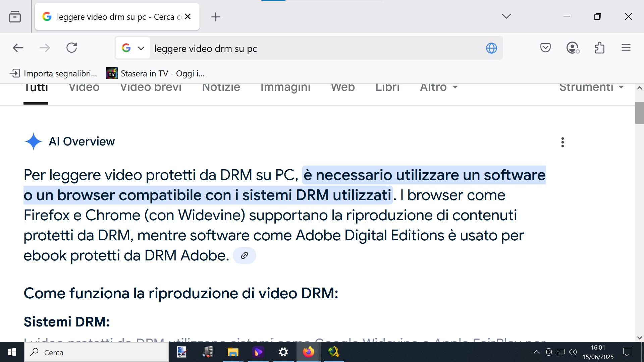The height and width of the screenshot is (362, 644).
Task: Expand the 'Strumenti' tools dropdown
Action: [x=592, y=88]
